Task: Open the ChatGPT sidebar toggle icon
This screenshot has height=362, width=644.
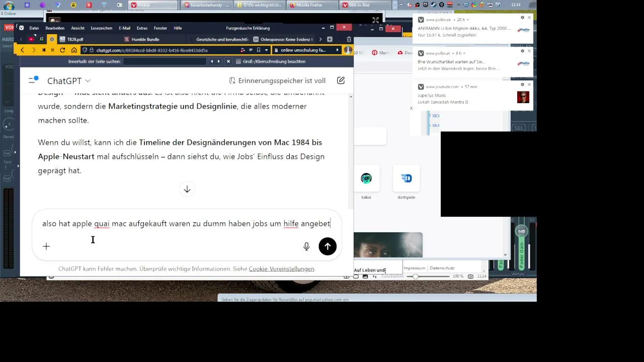Action: (x=34, y=80)
